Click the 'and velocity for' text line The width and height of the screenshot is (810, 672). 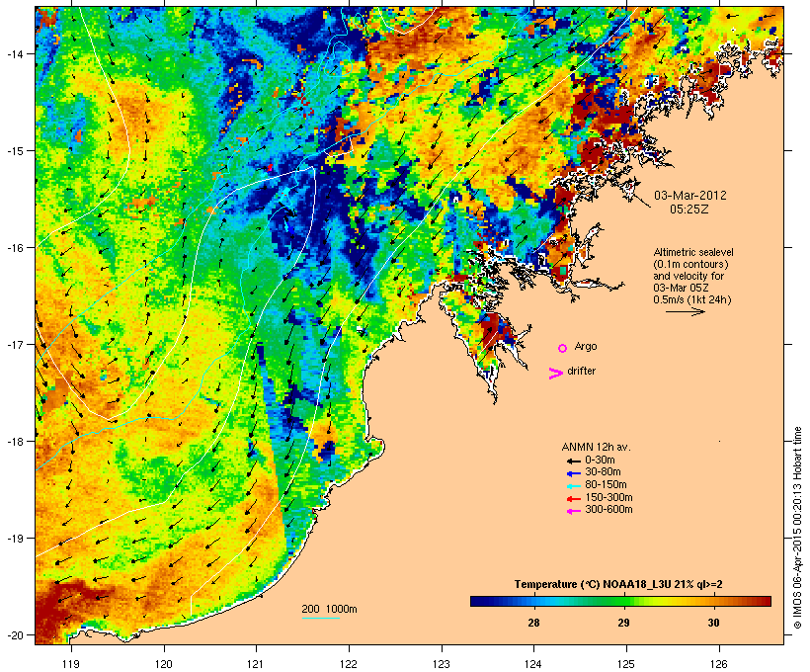[688, 276]
